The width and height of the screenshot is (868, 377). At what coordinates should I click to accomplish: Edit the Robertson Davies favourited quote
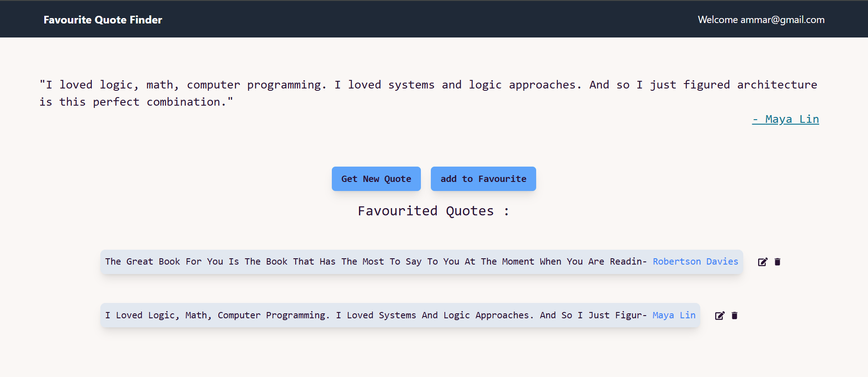point(762,262)
